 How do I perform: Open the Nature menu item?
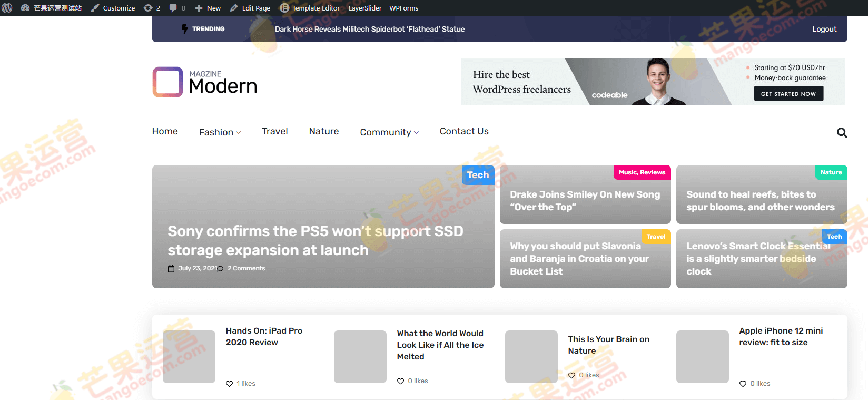coord(324,131)
